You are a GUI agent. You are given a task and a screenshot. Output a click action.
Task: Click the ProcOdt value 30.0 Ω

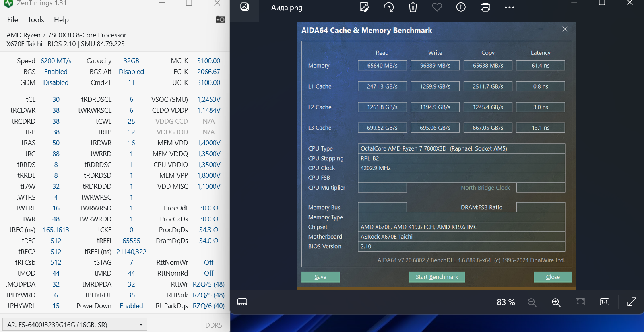pyautogui.click(x=208, y=208)
